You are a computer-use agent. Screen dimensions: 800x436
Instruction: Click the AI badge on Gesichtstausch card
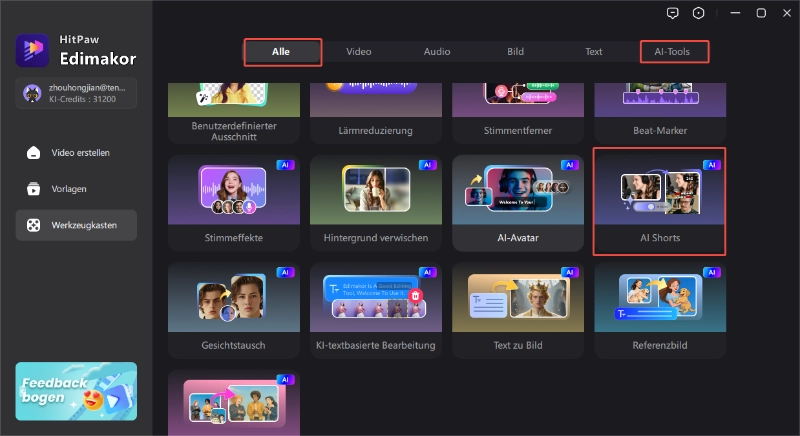[x=285, y=272]
